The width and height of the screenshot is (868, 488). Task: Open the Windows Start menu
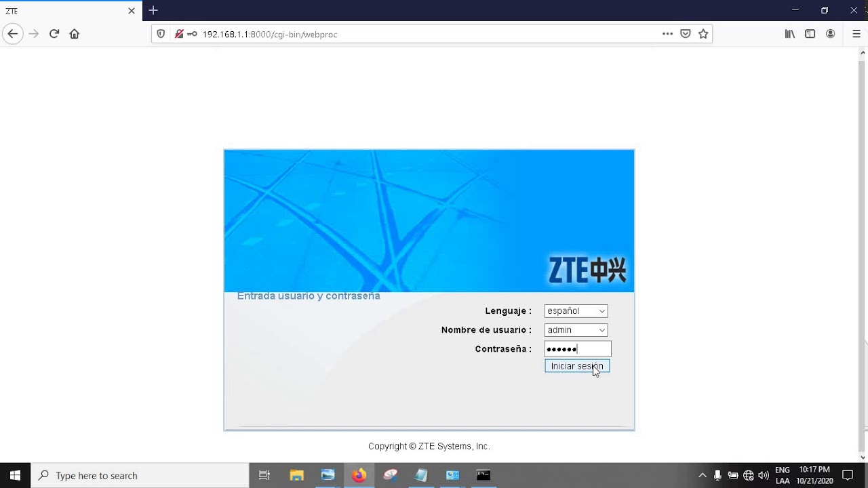15,475
